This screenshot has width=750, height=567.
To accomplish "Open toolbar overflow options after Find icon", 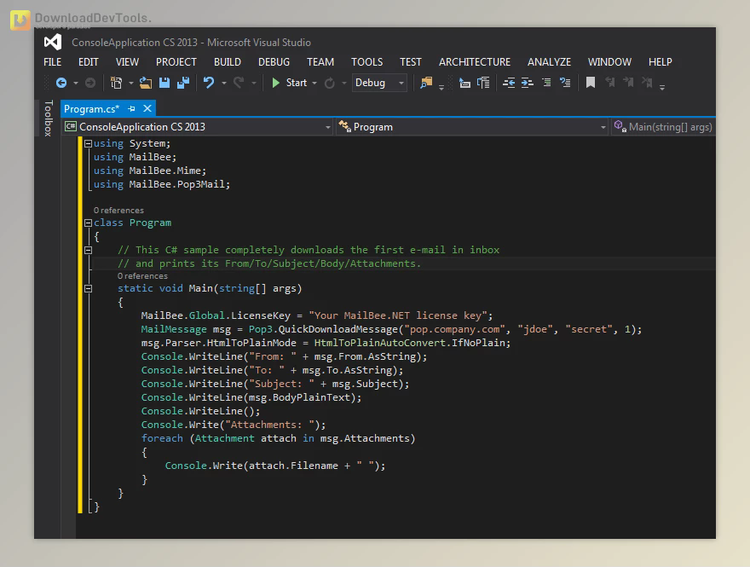I will click(441, 87).
